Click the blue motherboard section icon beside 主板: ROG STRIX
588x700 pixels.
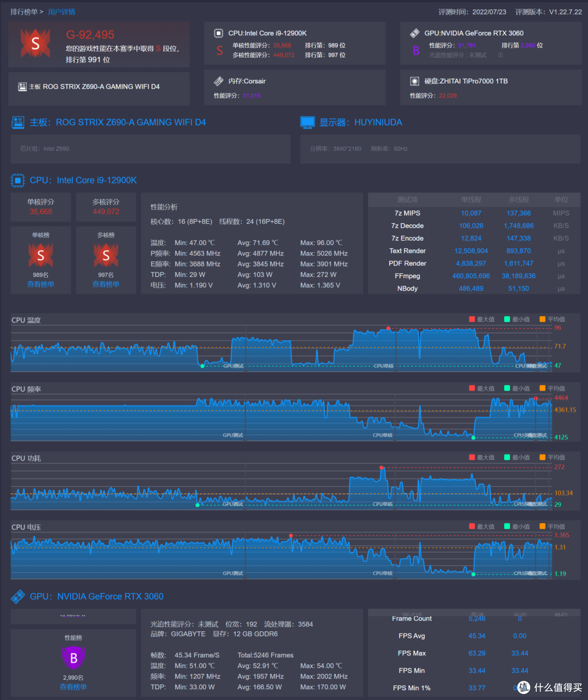[x=18, y=122]
